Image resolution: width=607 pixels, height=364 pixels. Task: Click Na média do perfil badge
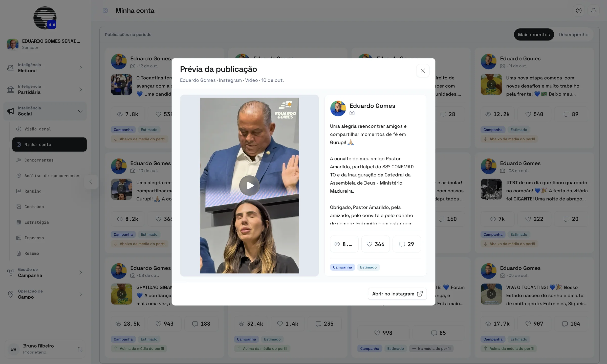(x=431, y=349)
